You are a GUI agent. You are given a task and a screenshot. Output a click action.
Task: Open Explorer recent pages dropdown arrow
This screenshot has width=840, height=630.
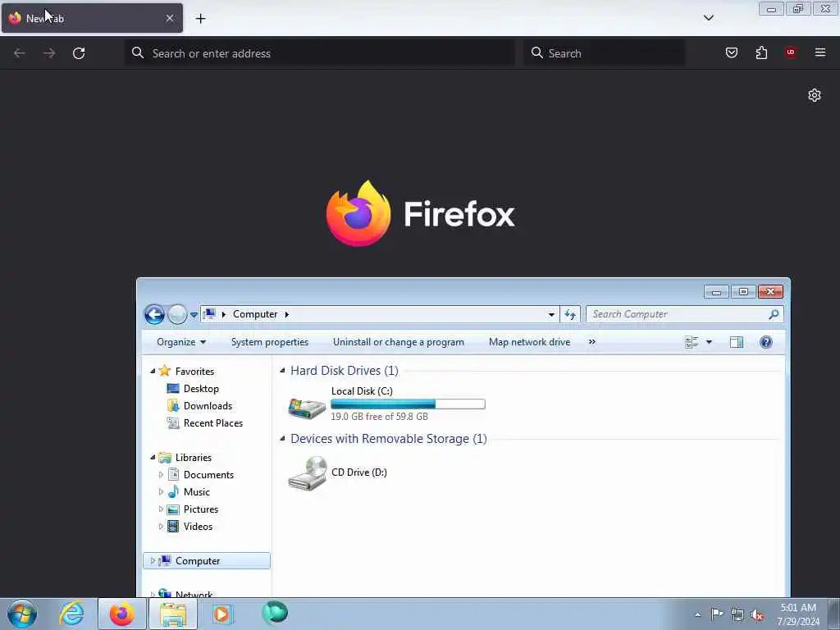tap(194, 315)
